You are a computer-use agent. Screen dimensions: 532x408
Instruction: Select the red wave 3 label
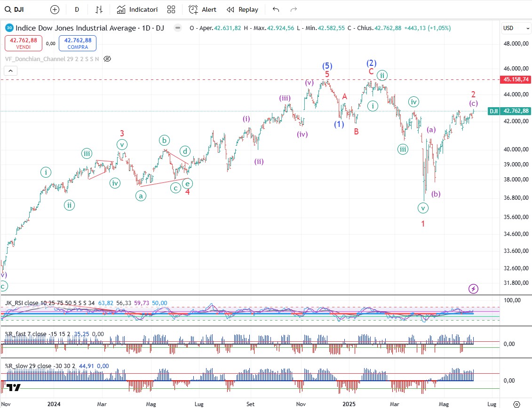coord(122,133)
